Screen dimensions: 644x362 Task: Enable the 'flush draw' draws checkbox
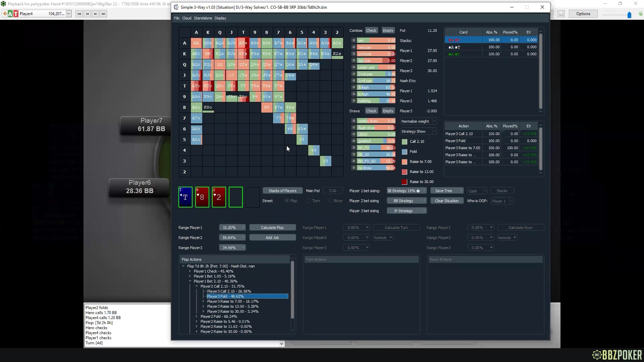point(354,128)
